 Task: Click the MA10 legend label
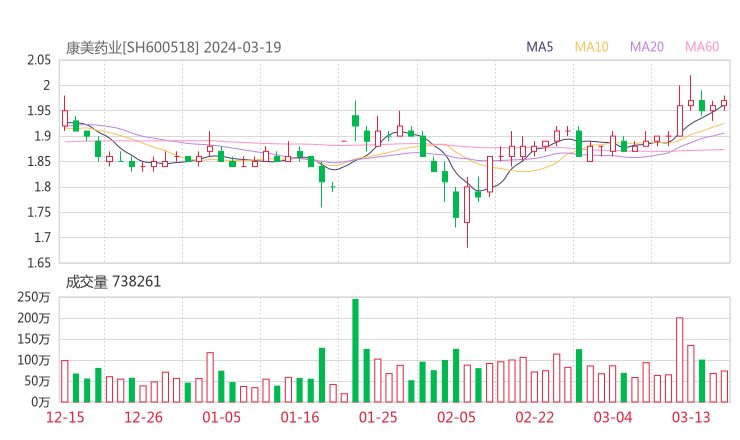pyautogui.click(x=591, y=47)
